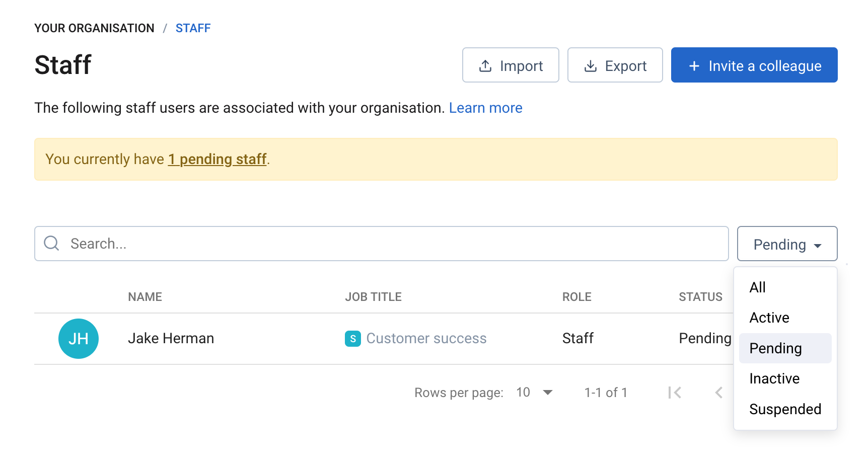This screenshot has width=868, height=466.
Task: Click the Export button
Action: coord(615,65)
